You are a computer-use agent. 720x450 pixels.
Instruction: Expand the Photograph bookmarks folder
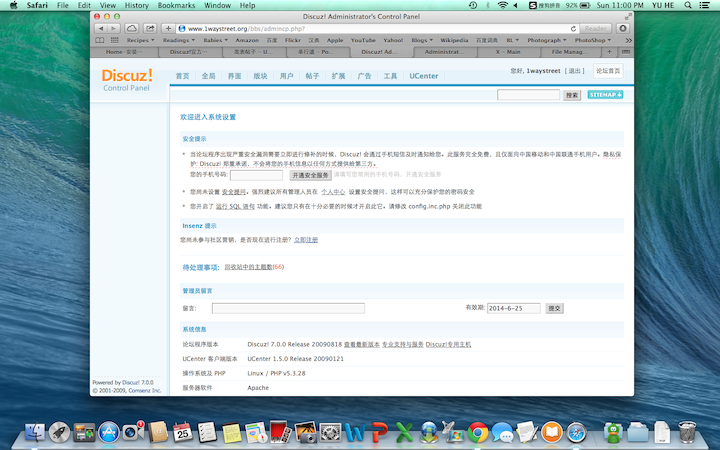tap(546, 40)
